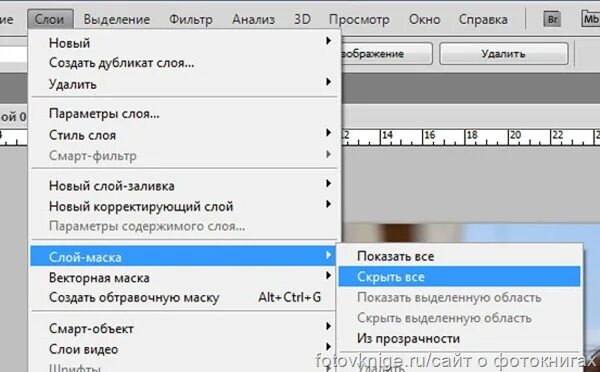The image size is (600, 372).
Task: Select the highlighted Слой-маска entry
Action: point(184,256)
